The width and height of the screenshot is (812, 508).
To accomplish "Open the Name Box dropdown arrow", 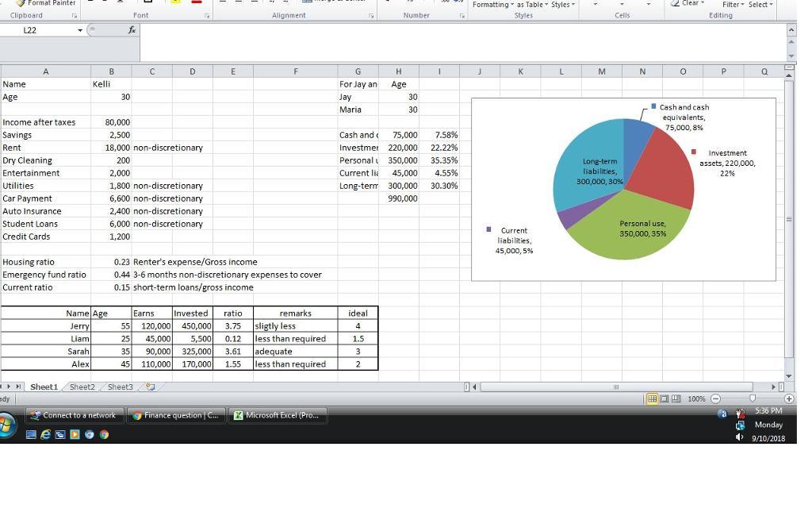I will click(x=80, y=30).
